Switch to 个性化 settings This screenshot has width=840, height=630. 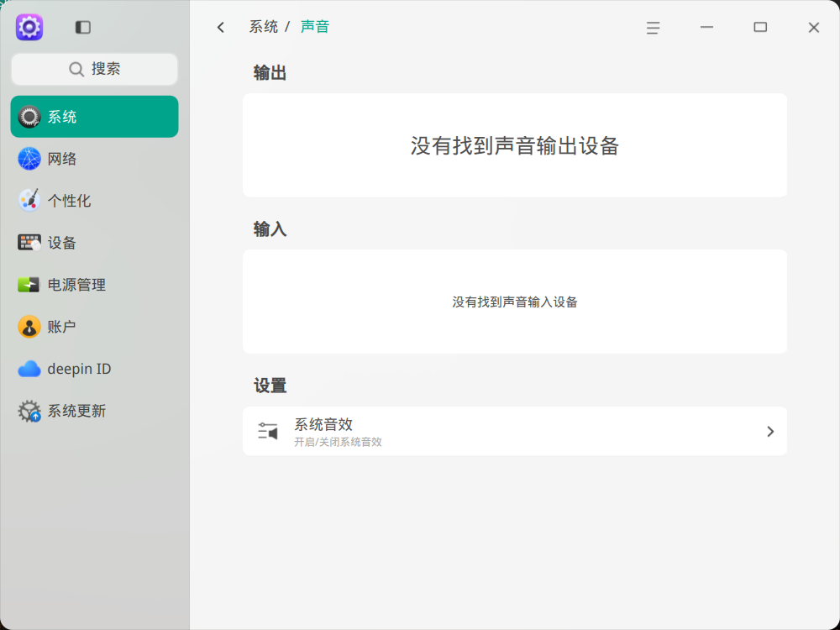[x=94, y=201]
